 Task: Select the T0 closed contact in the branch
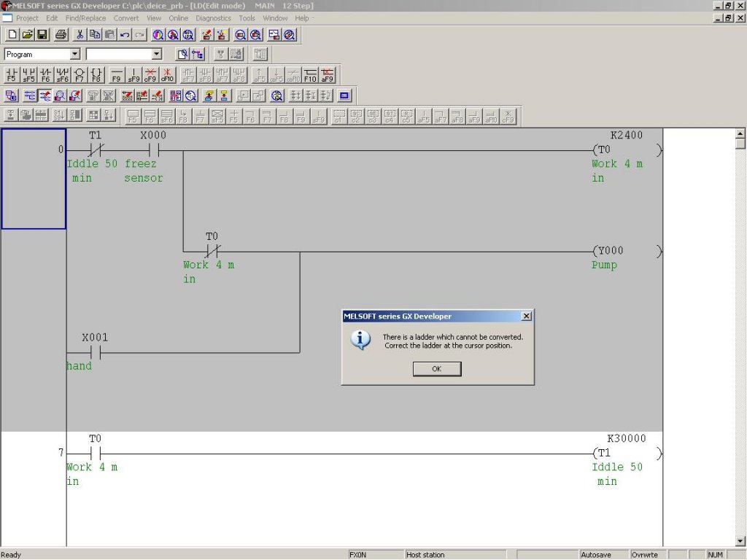pyautogui.click(x=212, y=252)
